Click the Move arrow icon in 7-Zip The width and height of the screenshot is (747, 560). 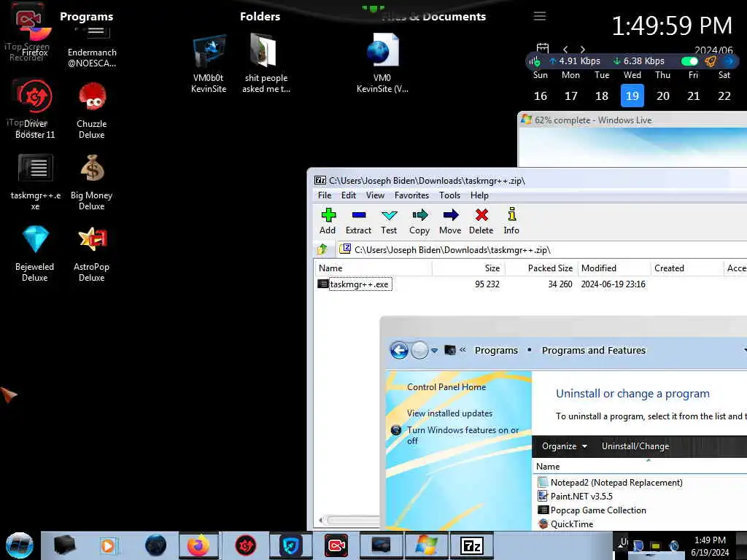pos(450,221)
